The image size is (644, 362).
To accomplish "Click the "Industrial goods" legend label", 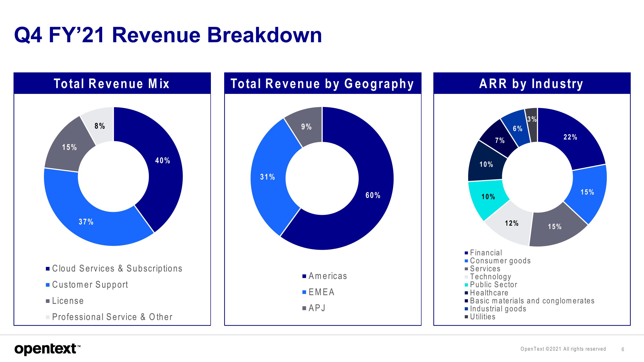I will click(x=498, y=309).
